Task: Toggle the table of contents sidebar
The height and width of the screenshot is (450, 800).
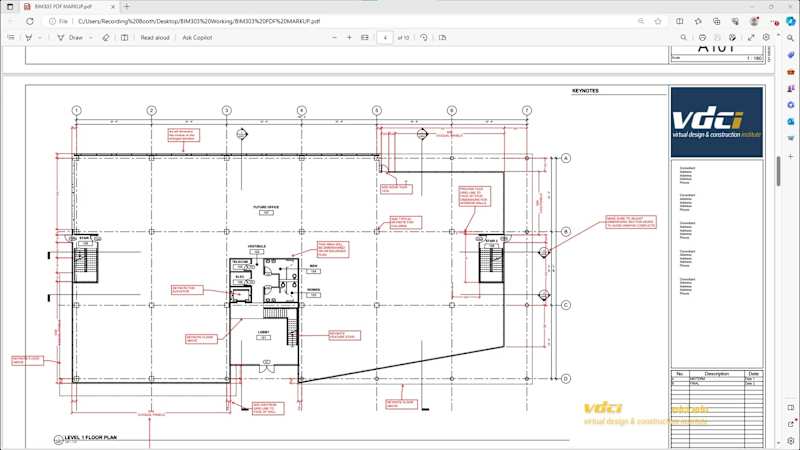Action: [x=10, y=37]
